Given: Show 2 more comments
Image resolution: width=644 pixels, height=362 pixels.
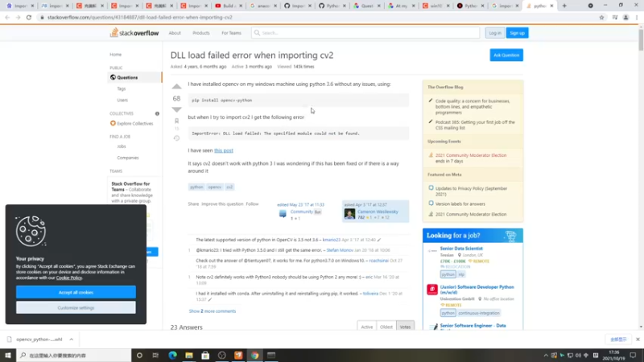Looking at the screenshot, I should [x=213, y=311].
